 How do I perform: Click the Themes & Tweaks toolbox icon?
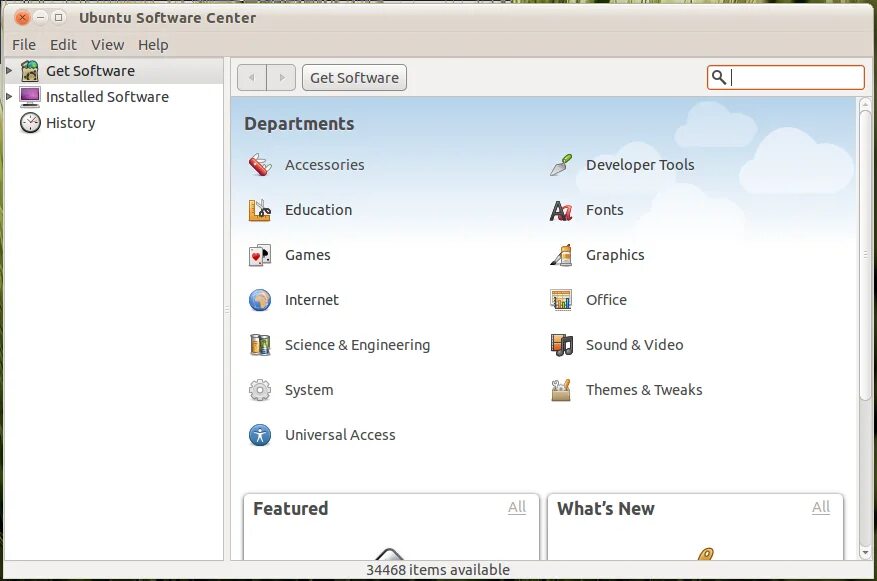pyautogui.click(x=561, y=390)
